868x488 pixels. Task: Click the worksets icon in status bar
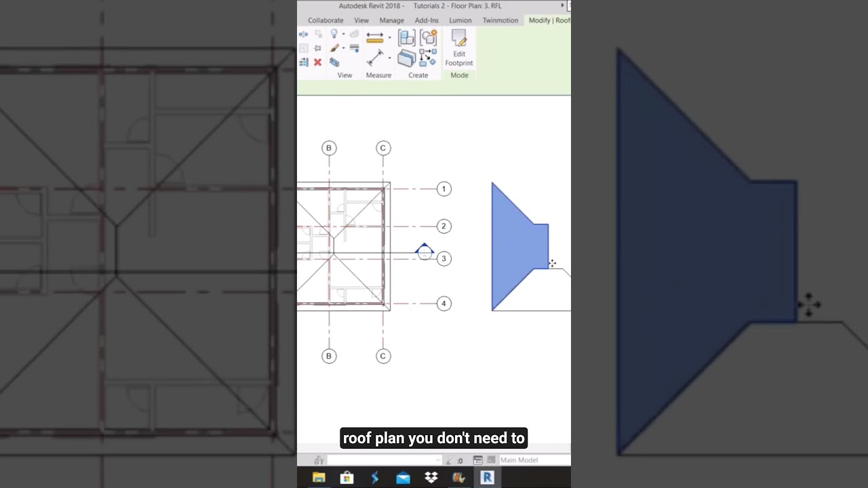click(319, 460)
